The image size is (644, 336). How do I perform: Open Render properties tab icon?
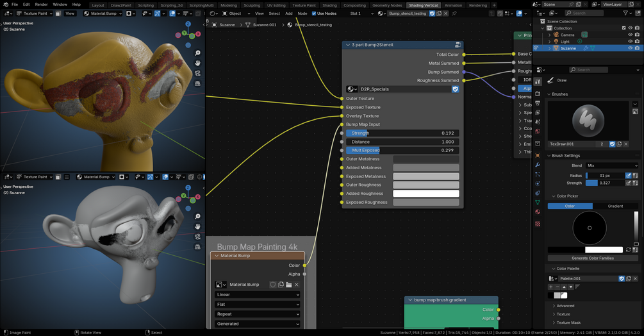click(538, 94)
